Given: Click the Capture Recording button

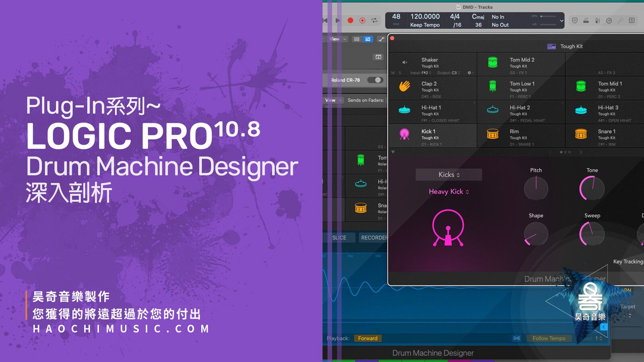Looking at the screenshot, I should 362,21.
